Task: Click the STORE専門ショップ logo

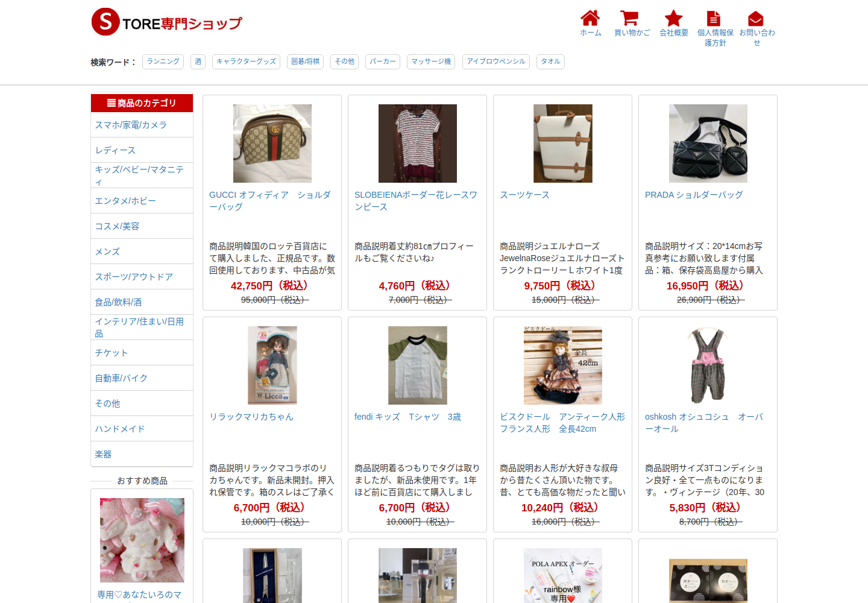Action: 166,22
